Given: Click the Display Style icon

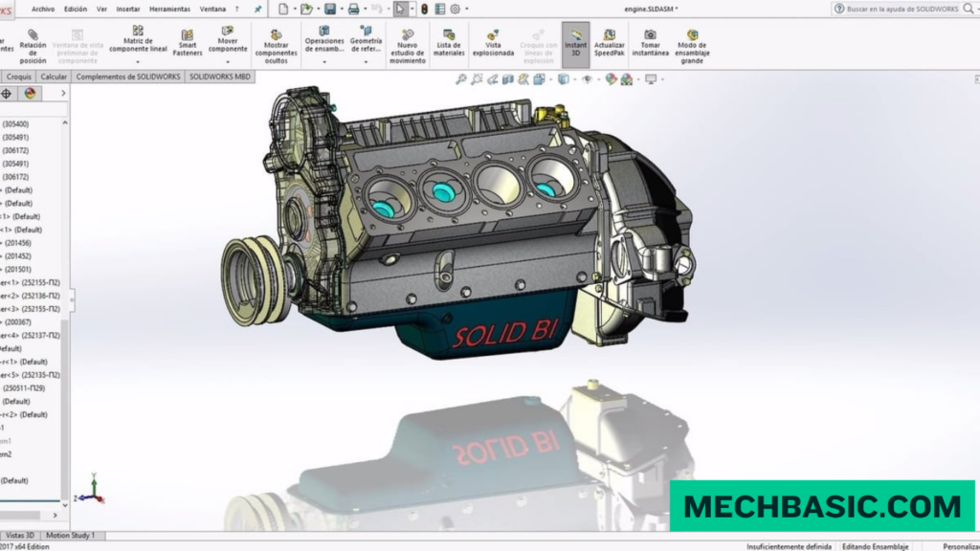Looking at the screenshot, I should click(x=563, y=79).
